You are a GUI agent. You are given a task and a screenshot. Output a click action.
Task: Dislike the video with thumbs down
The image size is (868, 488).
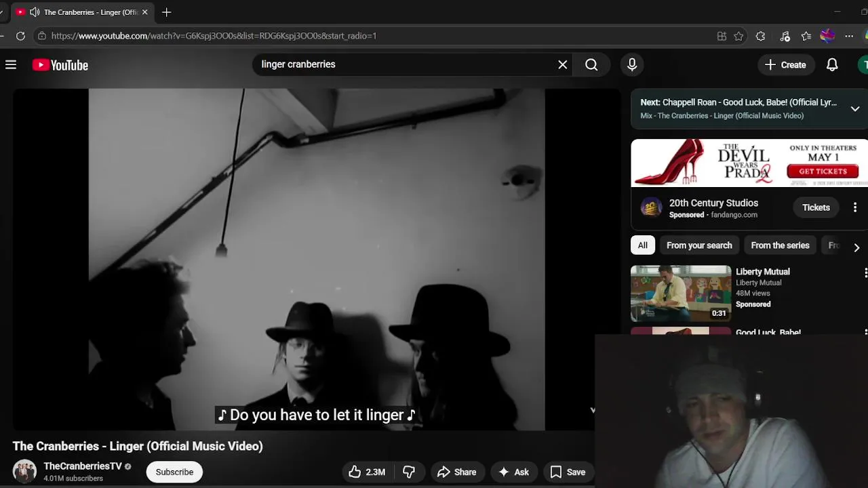(x=408, y=472)
